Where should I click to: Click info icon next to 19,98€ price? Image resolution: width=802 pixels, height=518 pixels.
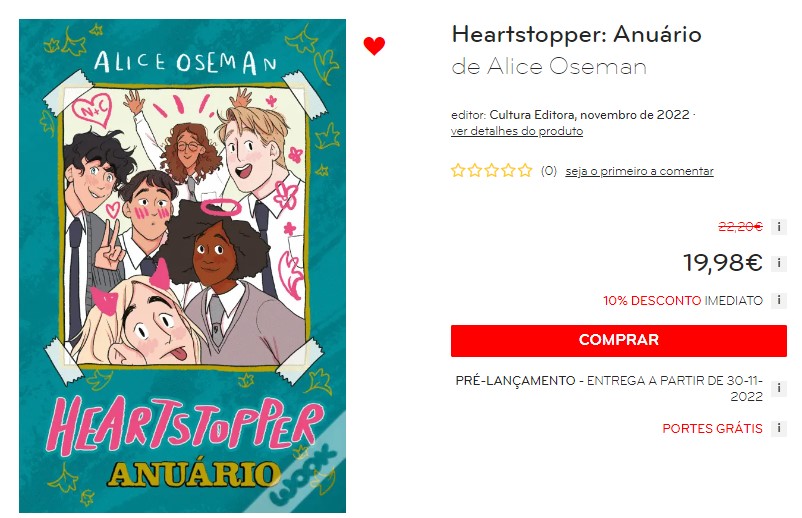(778, 263)
